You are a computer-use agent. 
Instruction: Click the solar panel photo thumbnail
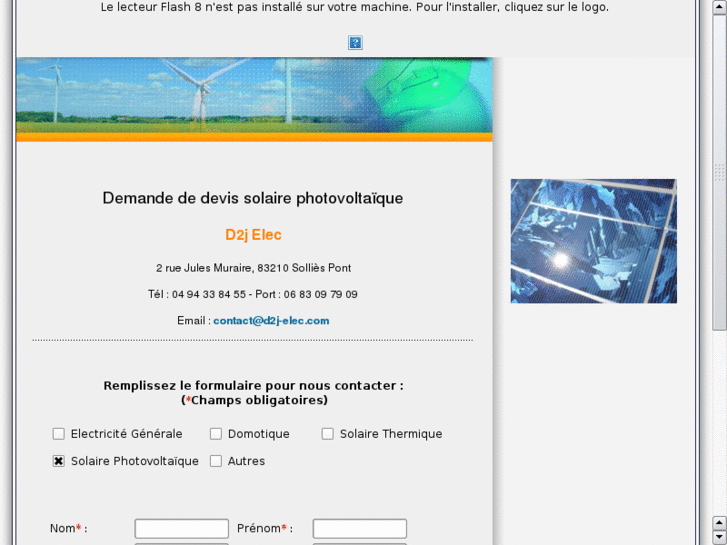(x=593, y=241)
